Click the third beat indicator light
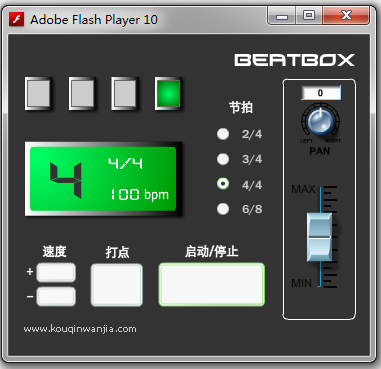The width and height of the screenshot is (381, 369). 125,93
